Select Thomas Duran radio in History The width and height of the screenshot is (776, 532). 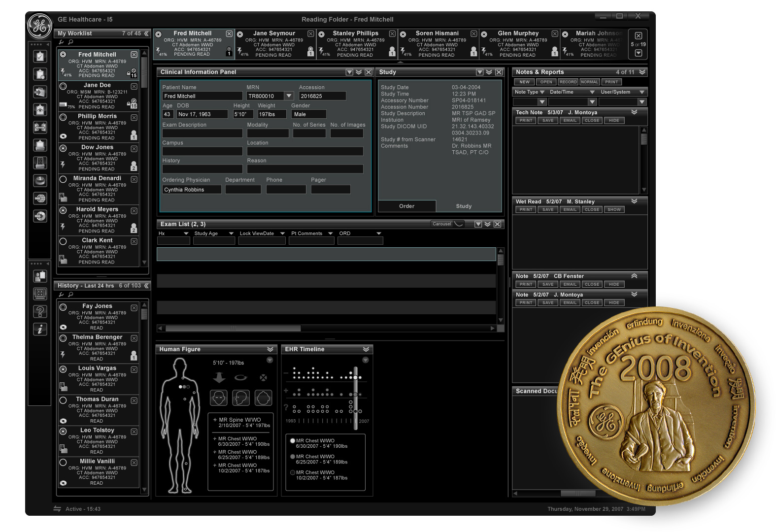click(63, 400)
